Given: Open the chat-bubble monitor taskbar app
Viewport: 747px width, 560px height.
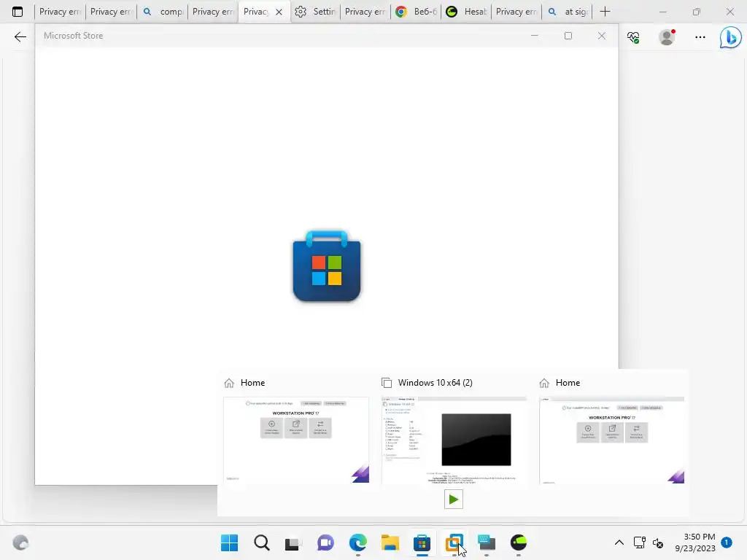Looking at the screenshot, I should (487, 542).
